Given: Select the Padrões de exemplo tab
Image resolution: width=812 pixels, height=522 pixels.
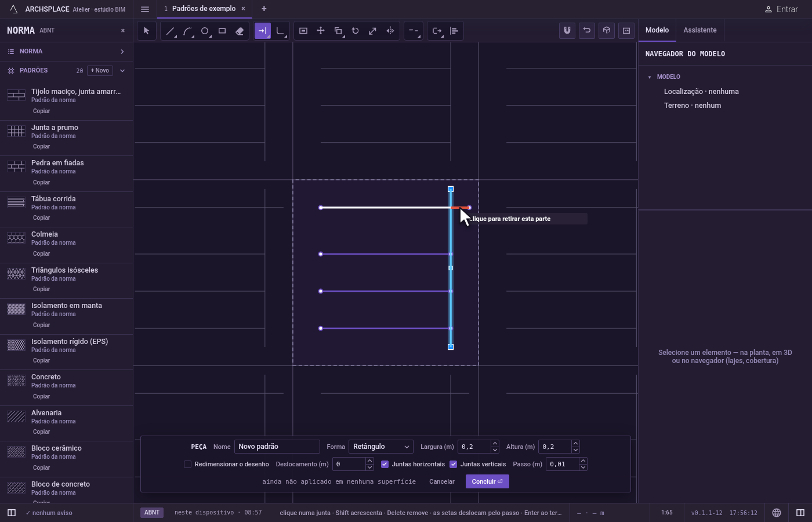Looking at the screenshot, I should point(204,9).
